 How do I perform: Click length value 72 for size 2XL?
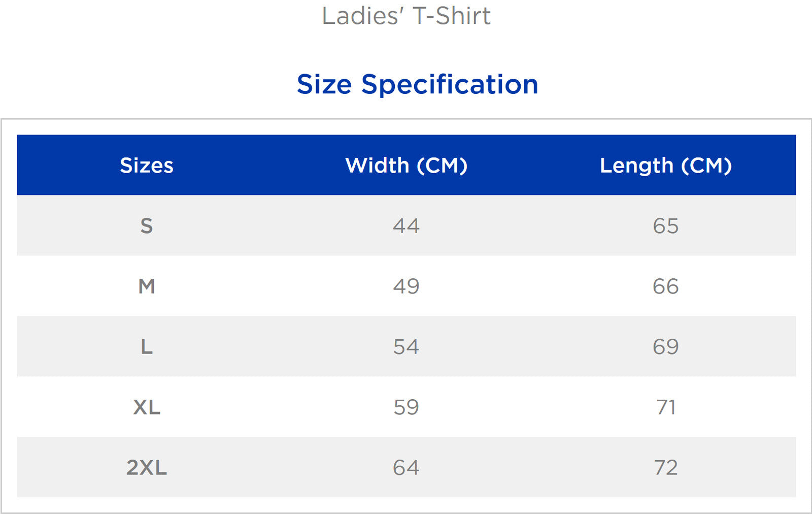tap(666, 468)
